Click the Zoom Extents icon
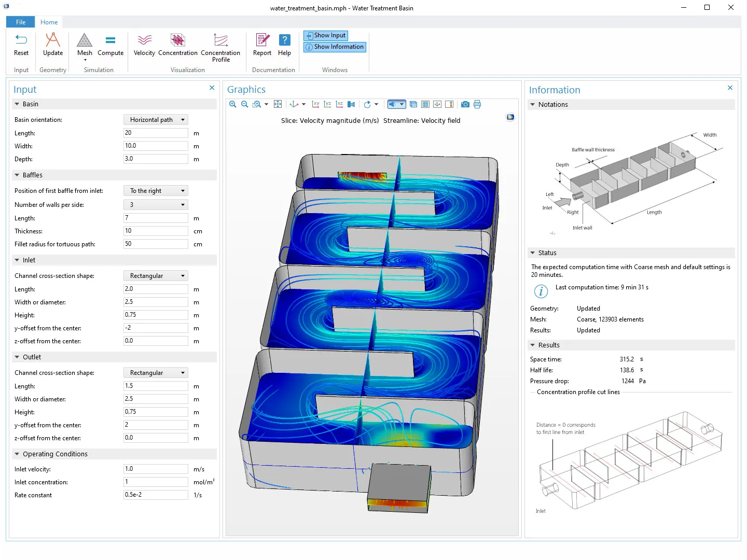The height and width of the screenshot is (560, 747). (x=278, y=104)
